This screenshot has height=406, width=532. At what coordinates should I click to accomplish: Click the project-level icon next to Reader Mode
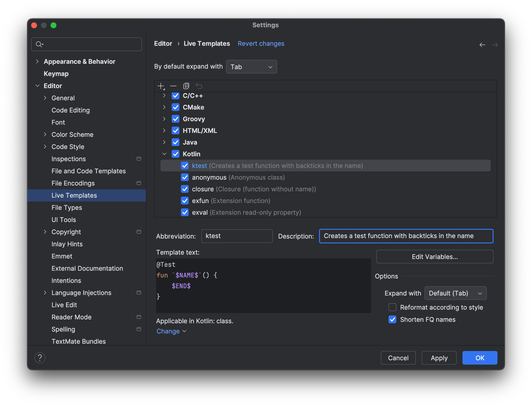click(x=139, y=317)
